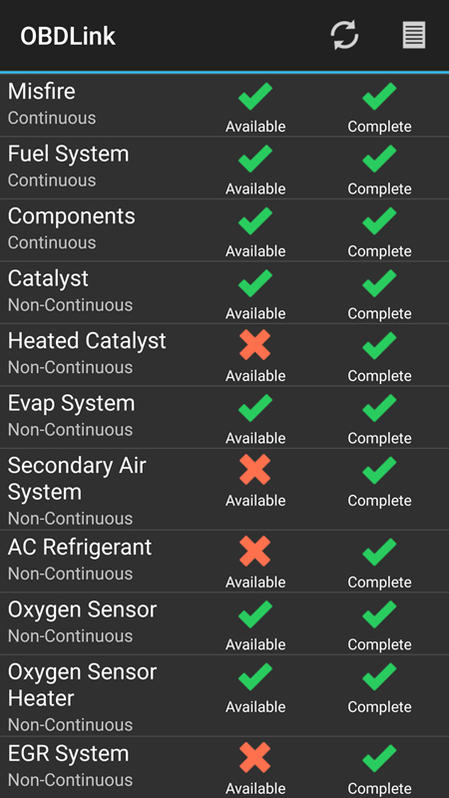Click the red X for EGR System availability
This screenshot has height=798, width=449.
[255, 758]
